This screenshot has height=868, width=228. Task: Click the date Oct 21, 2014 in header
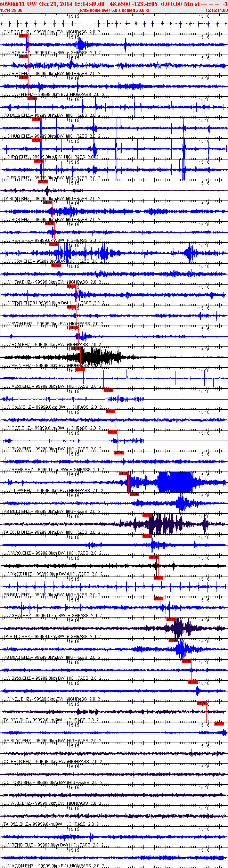(55, 4)
